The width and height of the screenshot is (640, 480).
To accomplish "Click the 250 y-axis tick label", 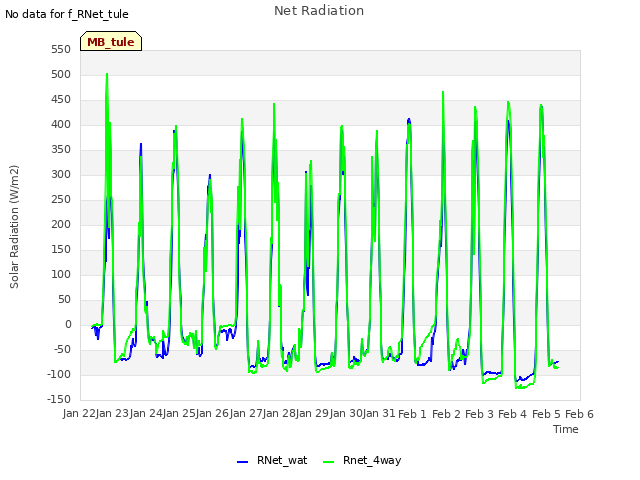I will click(x=61, y=200).
